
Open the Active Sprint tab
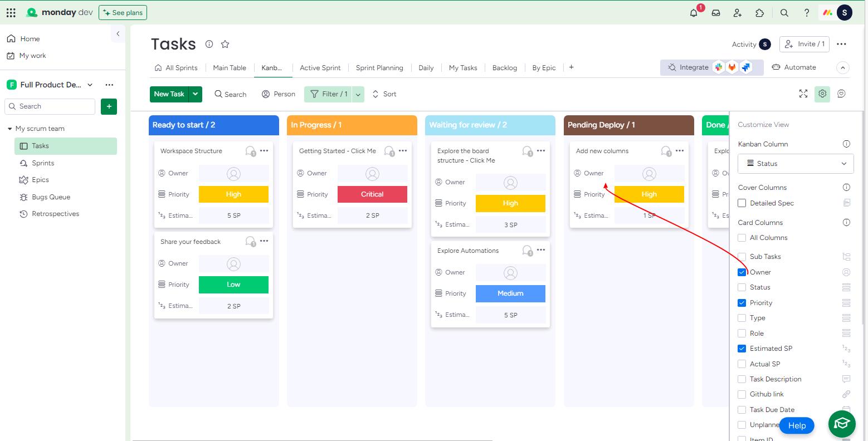point(320,67)
